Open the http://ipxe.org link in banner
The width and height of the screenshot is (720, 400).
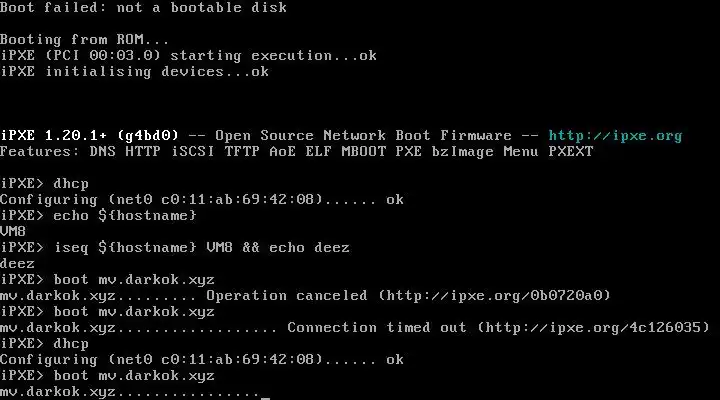tap(615, 136)
